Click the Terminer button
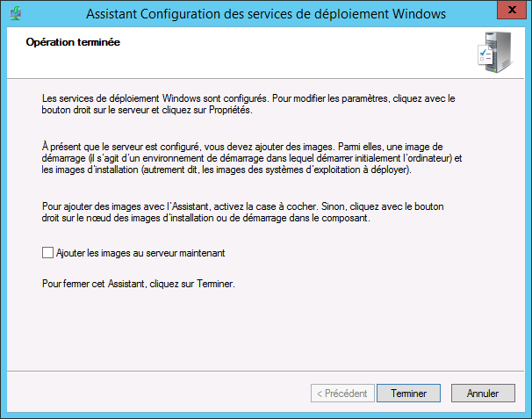The width and height of the screenshot is (532, 419). point(408,394)
